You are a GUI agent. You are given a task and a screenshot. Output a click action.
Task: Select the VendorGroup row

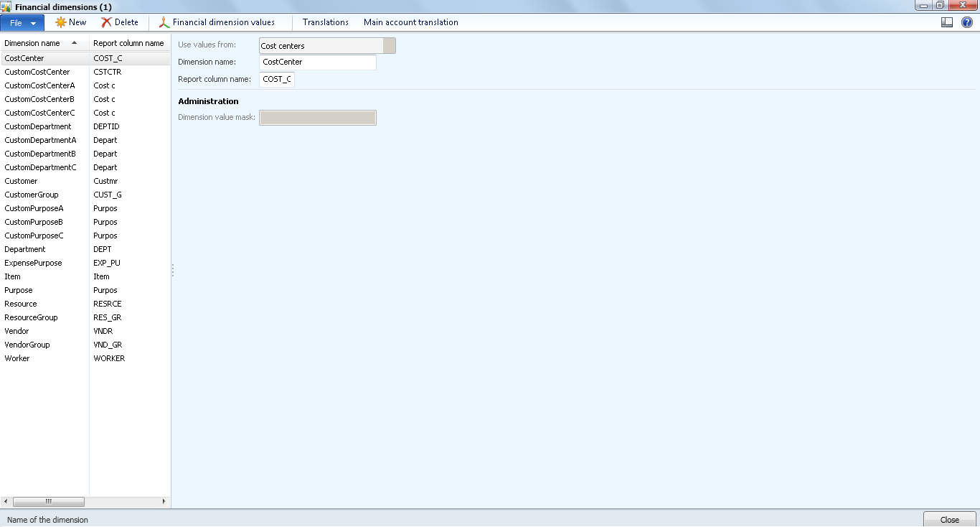point(85,345)
